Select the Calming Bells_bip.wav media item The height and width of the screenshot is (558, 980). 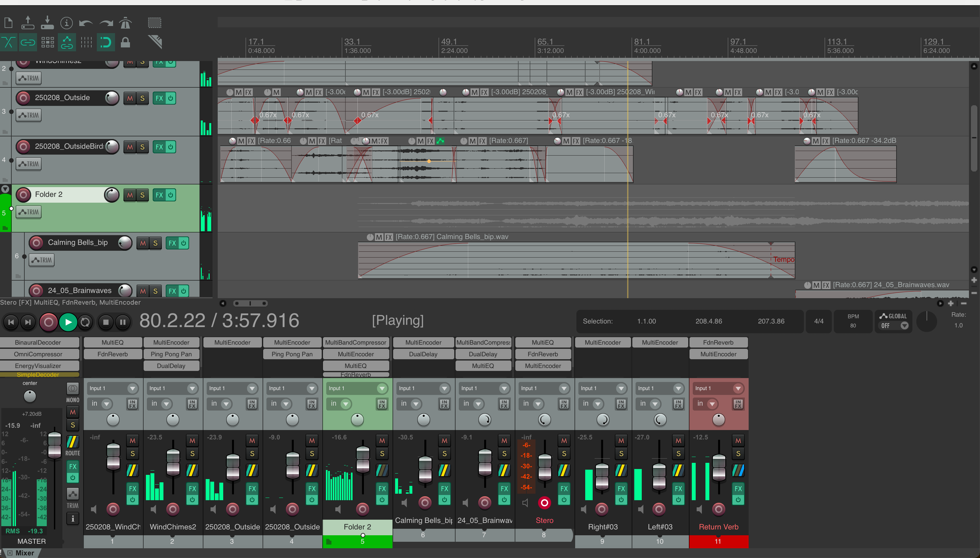[x=576, y=260]
